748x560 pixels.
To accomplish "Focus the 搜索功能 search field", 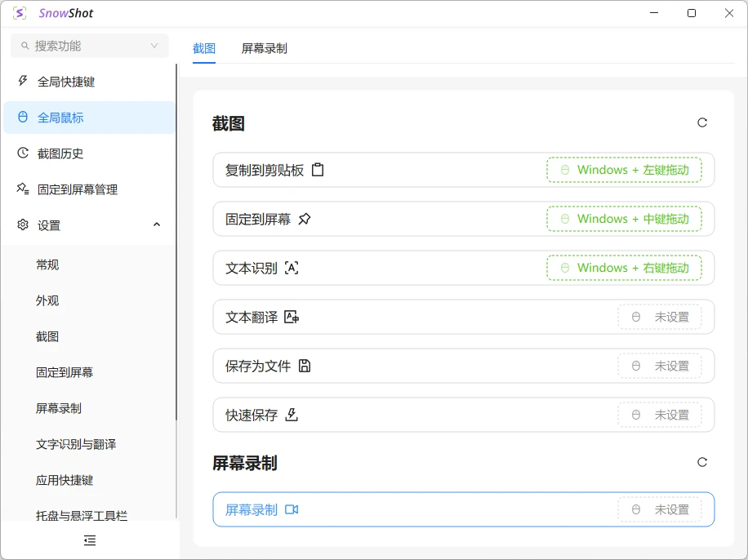I will coord(90,46).
